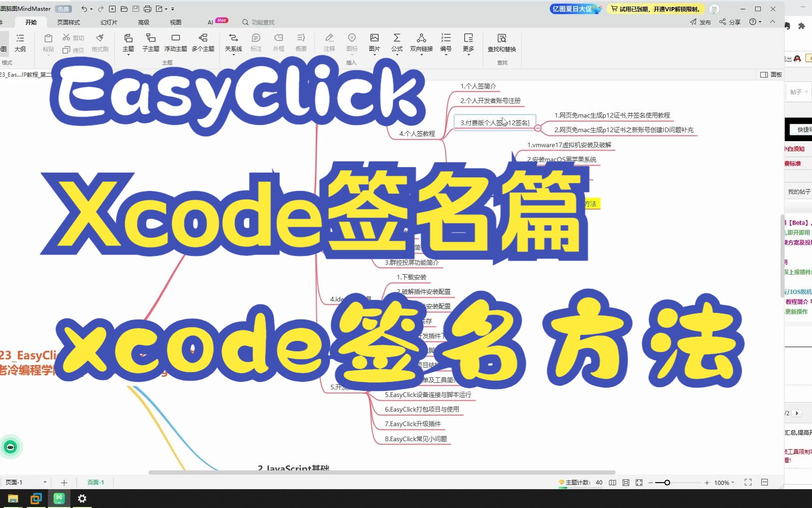This screenshot has height=508, width=812.
Task: Click the user avatar icon
Action: (x=714, y=9)
